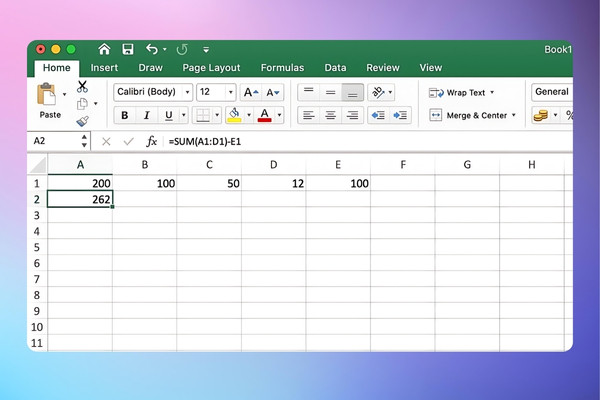Image resolution: width=600 pixels, height=400 pixels.
Task: Click cell A1 containing 200
Action: pos(80,183)
